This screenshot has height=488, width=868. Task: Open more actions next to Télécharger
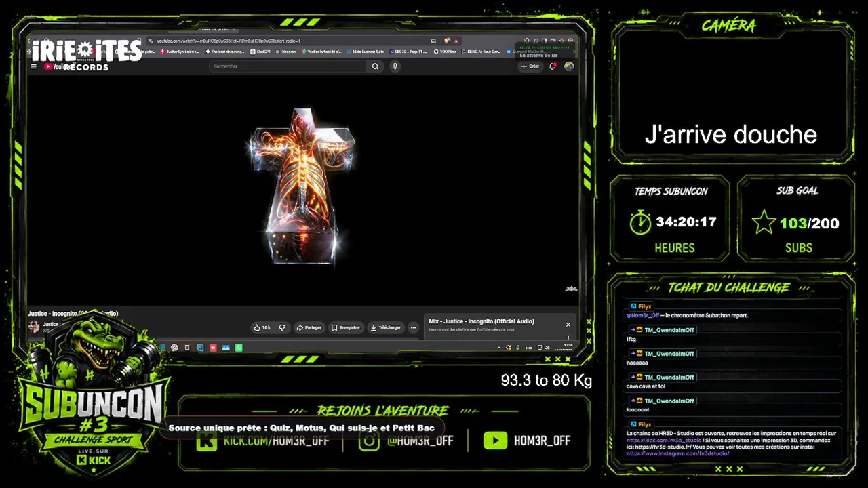point(413,327)
